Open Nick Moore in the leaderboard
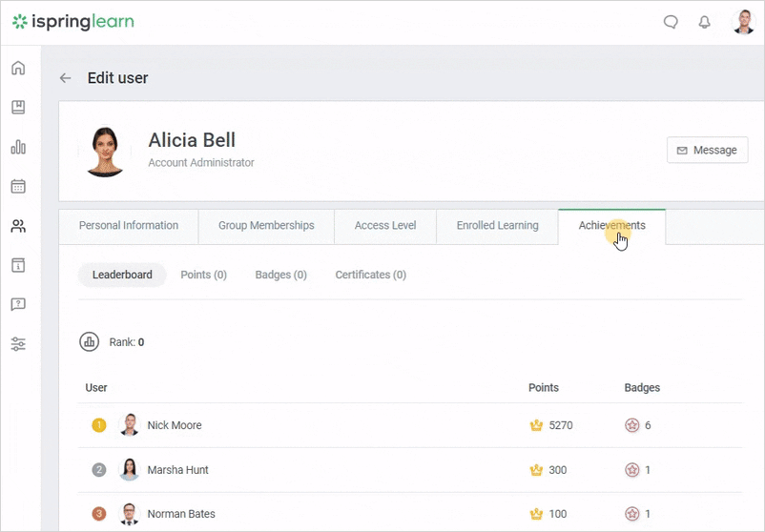The image size is (765, 532). point(174,425)
